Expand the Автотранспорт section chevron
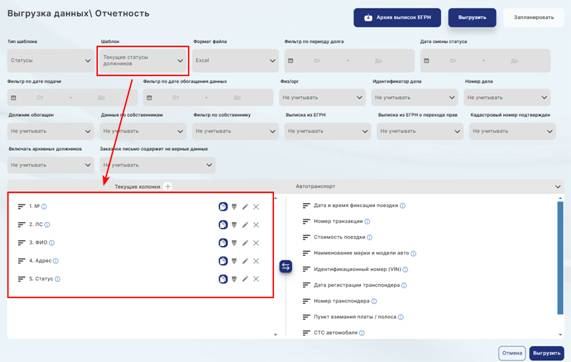Image resolution: width=571 pixels, height=362 pixels. click(558, 187)
